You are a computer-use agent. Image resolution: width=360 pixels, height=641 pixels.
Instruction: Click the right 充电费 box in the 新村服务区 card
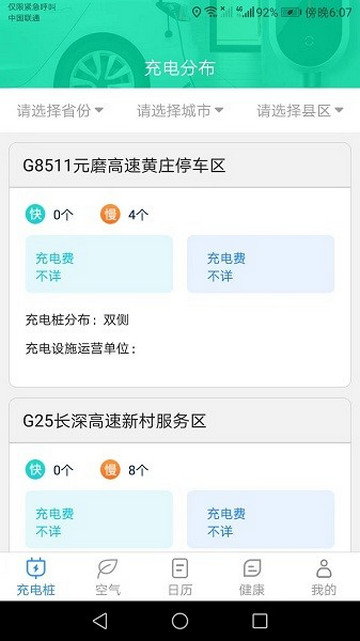click(x=261, y=519)
